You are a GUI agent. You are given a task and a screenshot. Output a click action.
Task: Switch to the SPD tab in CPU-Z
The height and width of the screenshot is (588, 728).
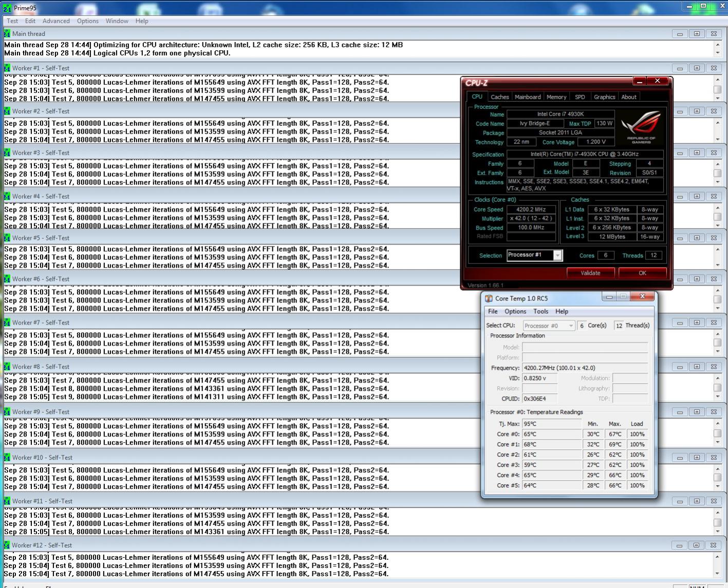(x=580, y=97)
